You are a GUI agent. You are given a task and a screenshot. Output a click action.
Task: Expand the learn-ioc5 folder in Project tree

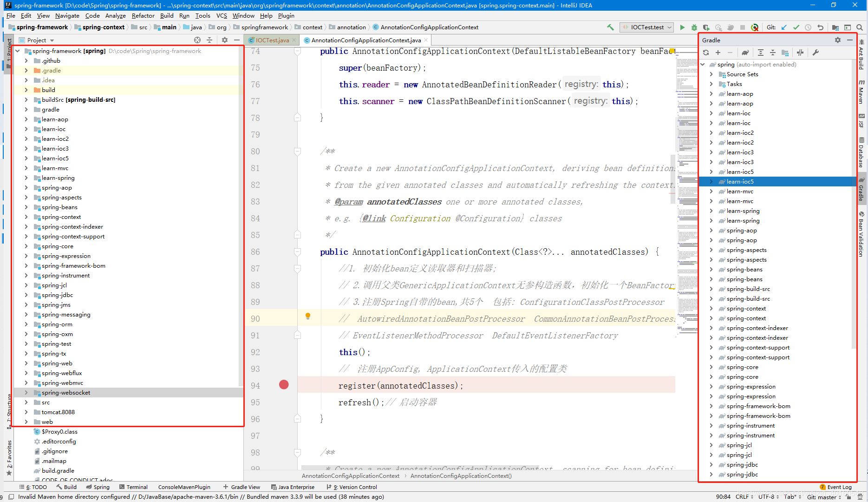coord(26,159)
